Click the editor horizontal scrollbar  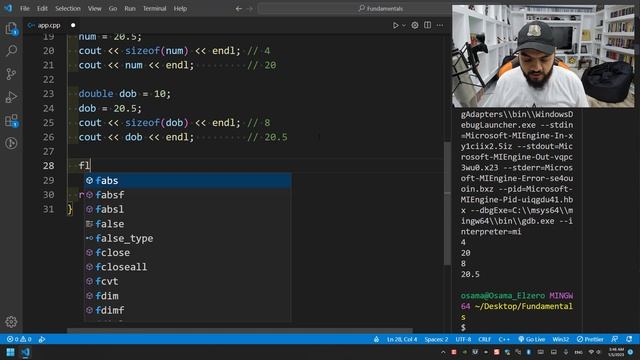pos(240,330)
